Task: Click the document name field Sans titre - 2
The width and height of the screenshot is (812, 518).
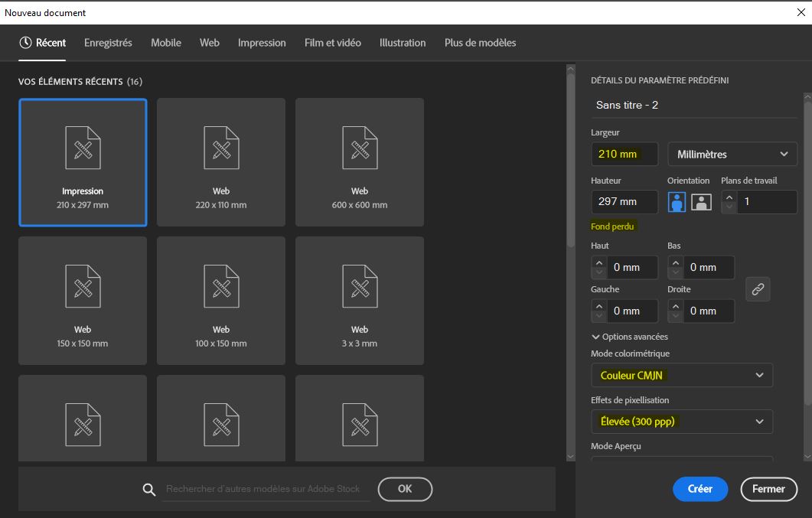Action: click(694, 105)
